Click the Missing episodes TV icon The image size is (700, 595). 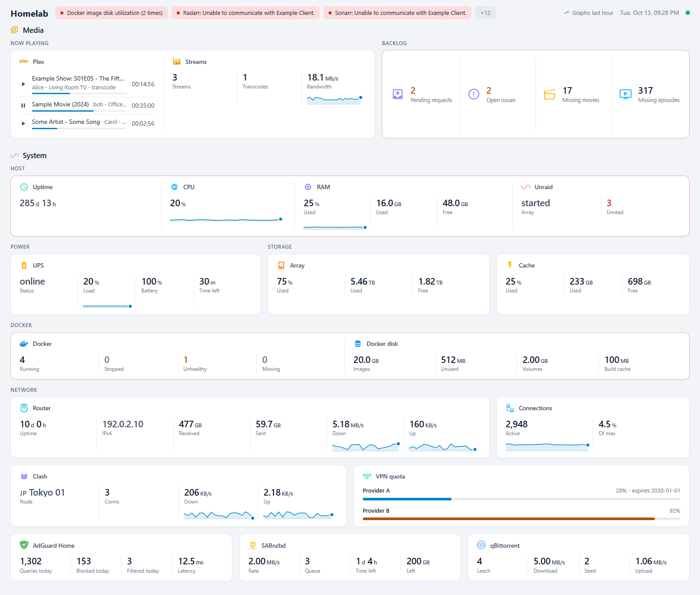[x=626, y=94]
